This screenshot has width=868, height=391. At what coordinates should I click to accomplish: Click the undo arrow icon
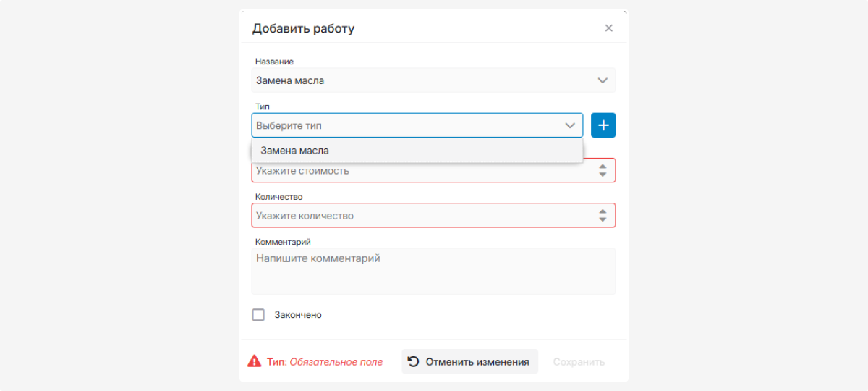coord(414,361)
